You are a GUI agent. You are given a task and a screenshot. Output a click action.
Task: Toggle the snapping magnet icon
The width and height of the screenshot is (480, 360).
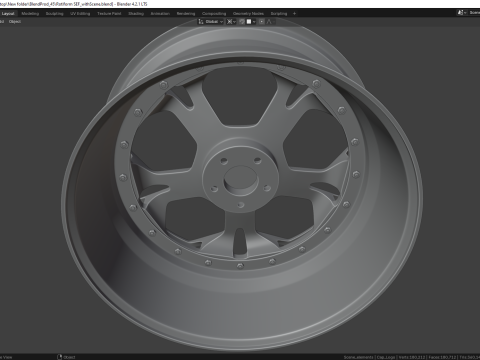[242, 22]
